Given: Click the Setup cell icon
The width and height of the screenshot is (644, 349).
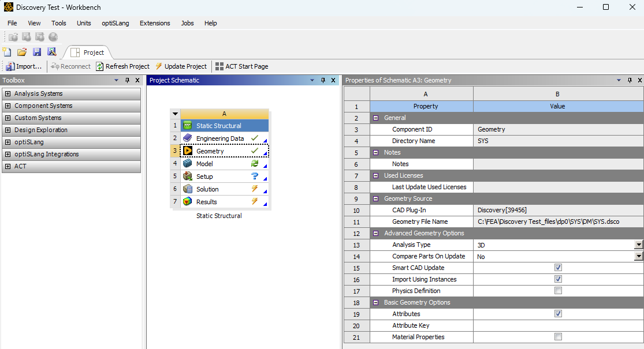Looking at the screenshot, I should click(x=188, y=177).
